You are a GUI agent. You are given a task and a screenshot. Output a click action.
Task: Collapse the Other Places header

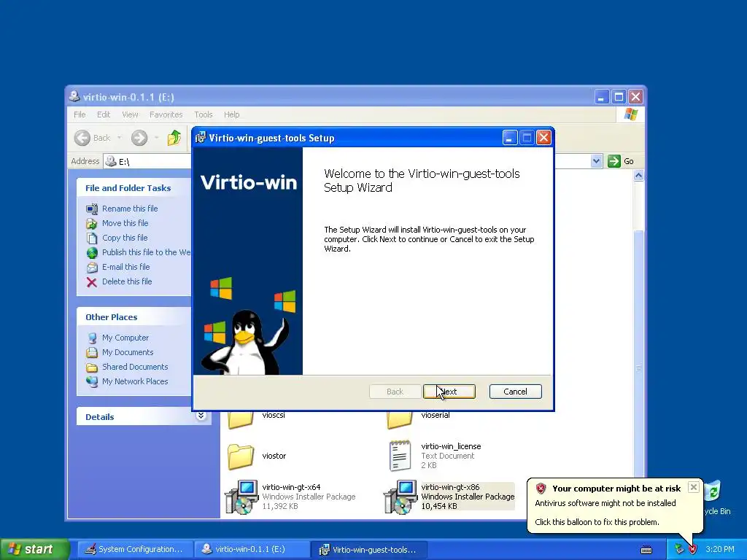pyautogui.click(x=133, y=317)
